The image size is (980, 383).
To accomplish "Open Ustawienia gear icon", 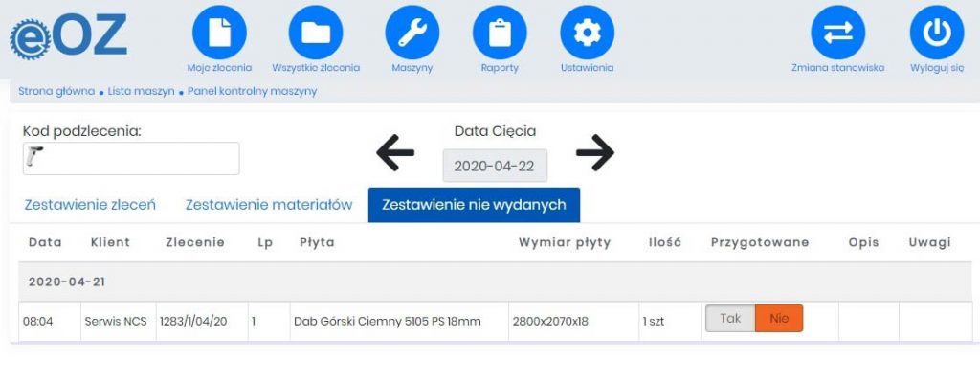I will point(587,33).
